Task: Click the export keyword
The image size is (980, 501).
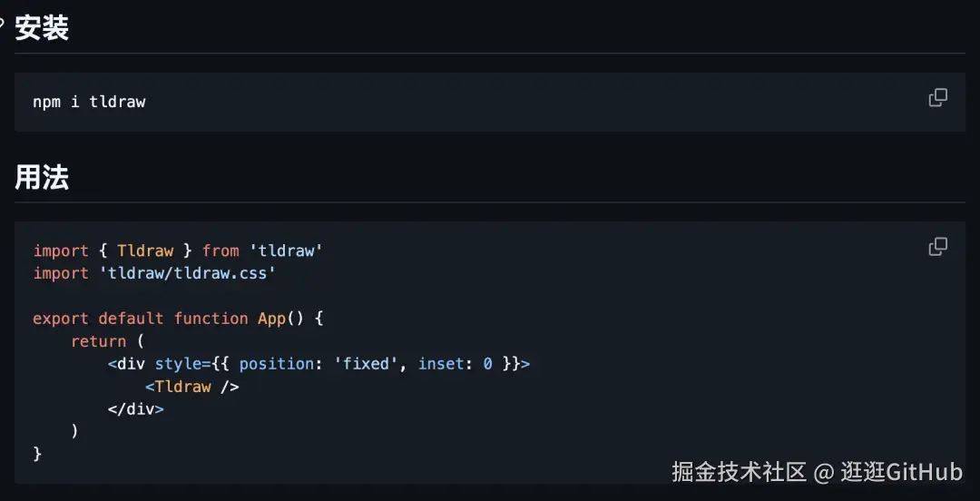Action: point(61,319)
